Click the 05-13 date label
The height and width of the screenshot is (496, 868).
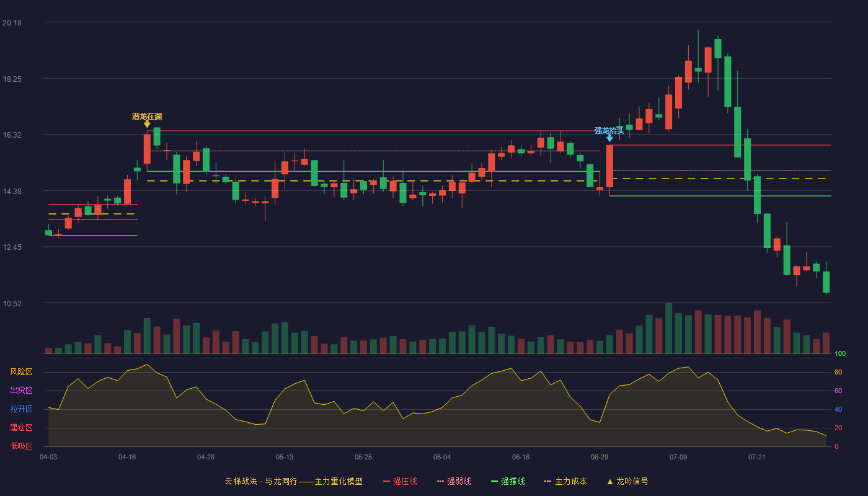point(285,457)
